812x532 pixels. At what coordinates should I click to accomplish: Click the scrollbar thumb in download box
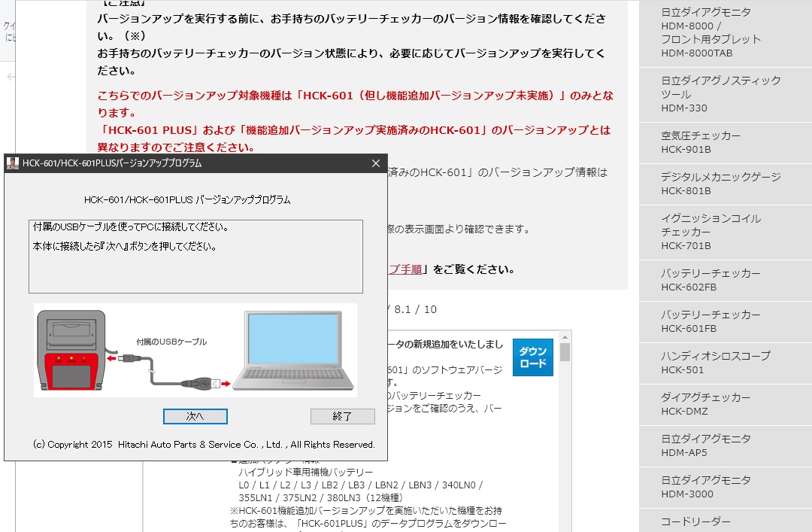click(565, 352)
